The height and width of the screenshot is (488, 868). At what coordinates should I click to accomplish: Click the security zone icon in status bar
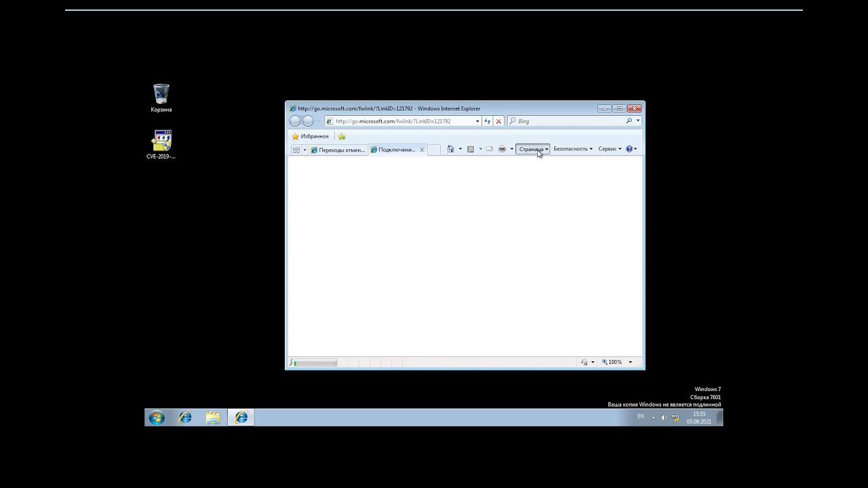pyautogui.click(x=584, y=363)
